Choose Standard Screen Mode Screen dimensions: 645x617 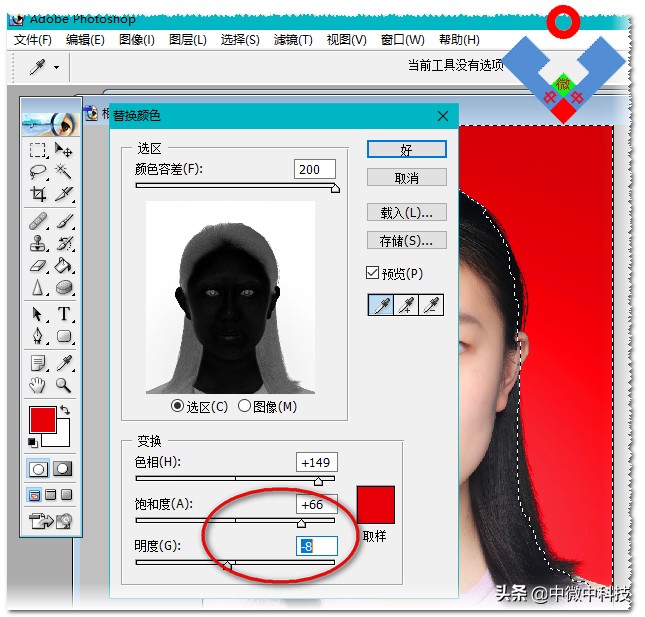pyautogui.click(x=35, y=494)
